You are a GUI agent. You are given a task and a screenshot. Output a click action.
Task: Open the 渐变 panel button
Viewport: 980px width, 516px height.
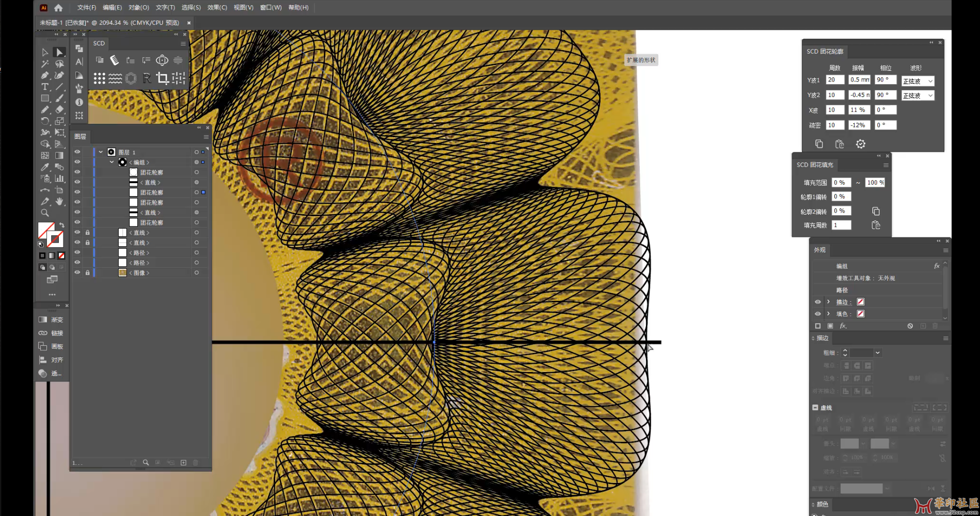(x=51, y=320)
